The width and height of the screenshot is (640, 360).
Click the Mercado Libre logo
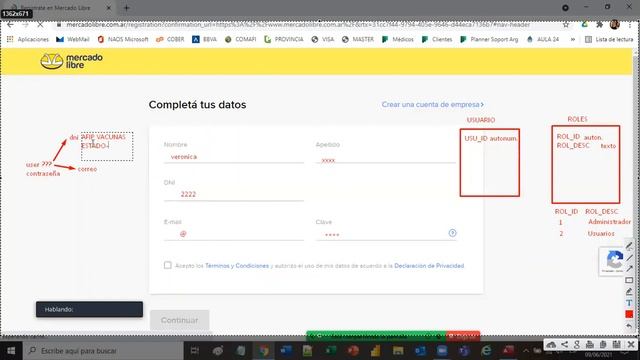coord(71,61)
